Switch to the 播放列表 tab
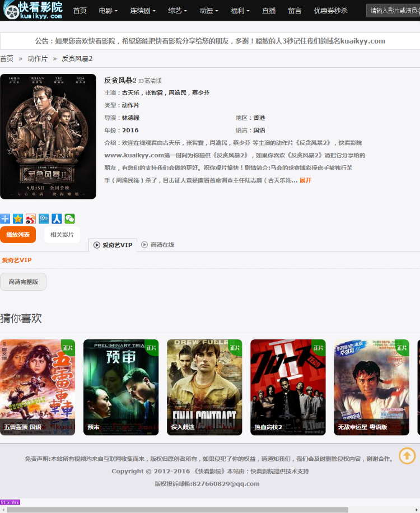This screenshot has width=420, height=513. tap(18, 235)
